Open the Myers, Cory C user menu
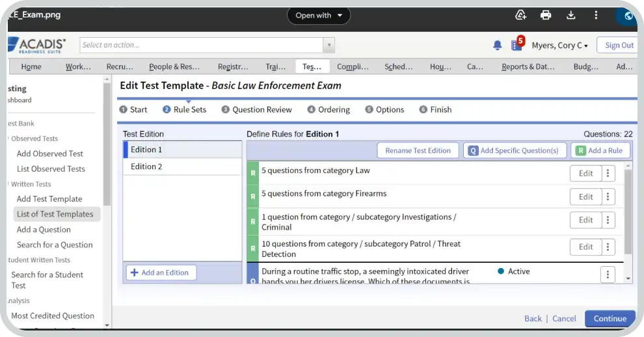The image size is (644, 337). (559, 46)
